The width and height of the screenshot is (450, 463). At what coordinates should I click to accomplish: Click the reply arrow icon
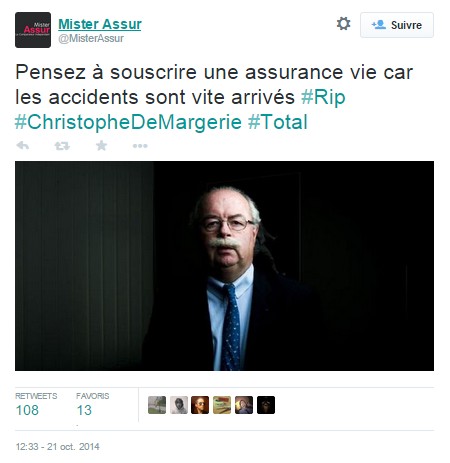pos(23,146)
